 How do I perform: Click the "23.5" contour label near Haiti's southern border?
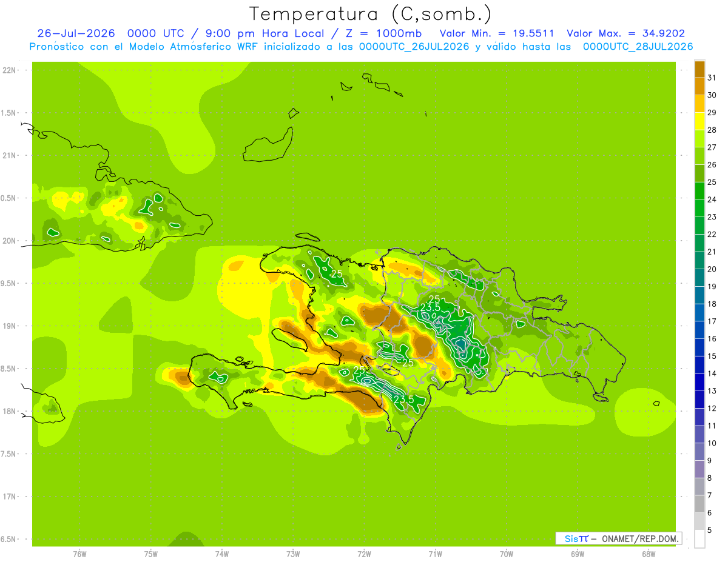[x=404, y=400]
